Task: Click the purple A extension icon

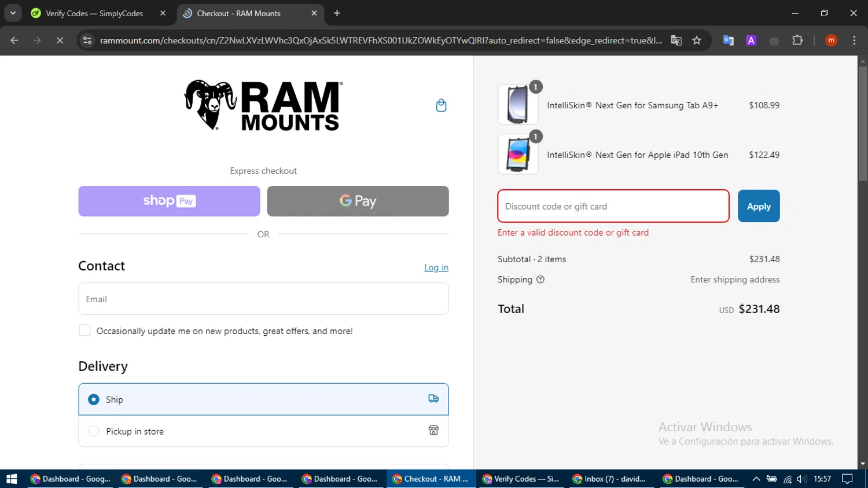Action: point(751,41)
